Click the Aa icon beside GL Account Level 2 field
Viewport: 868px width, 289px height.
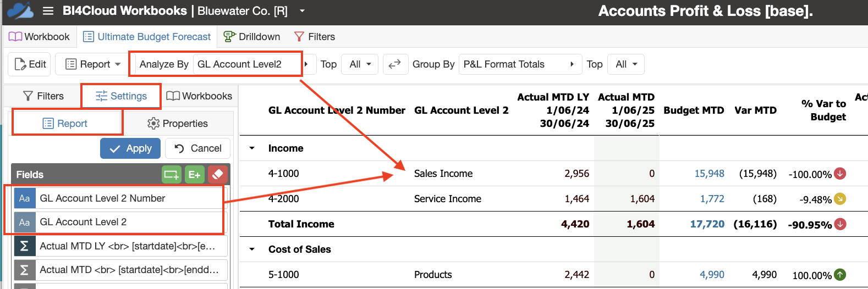(x=25, y=222)
